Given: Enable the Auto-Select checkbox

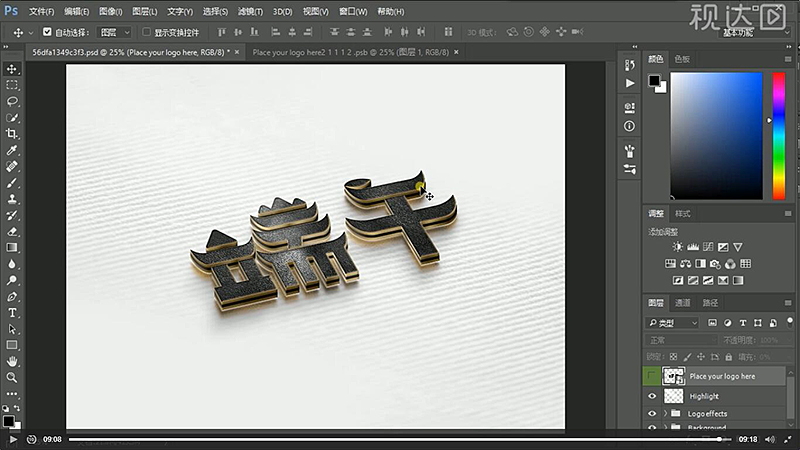Looking at the screenshot, I should click(x=47, y=32).
